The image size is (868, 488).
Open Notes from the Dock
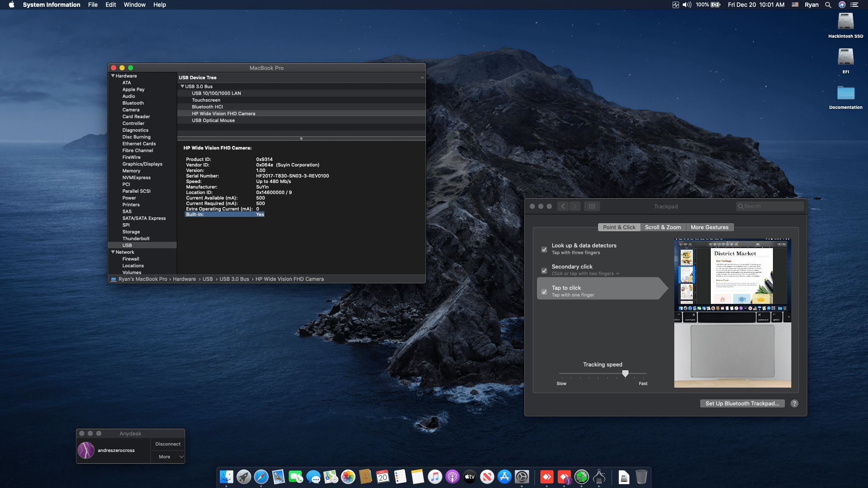pyautogui.click(x=417, y=477)
